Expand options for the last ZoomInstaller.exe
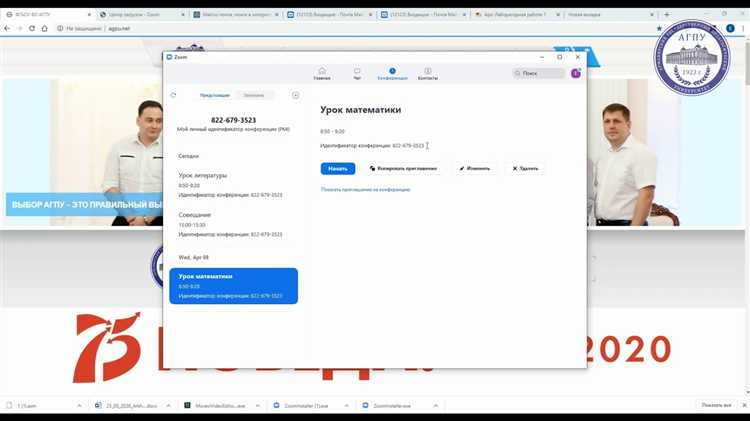This screenshot has height=421, width=750. (x=436, y=406)
